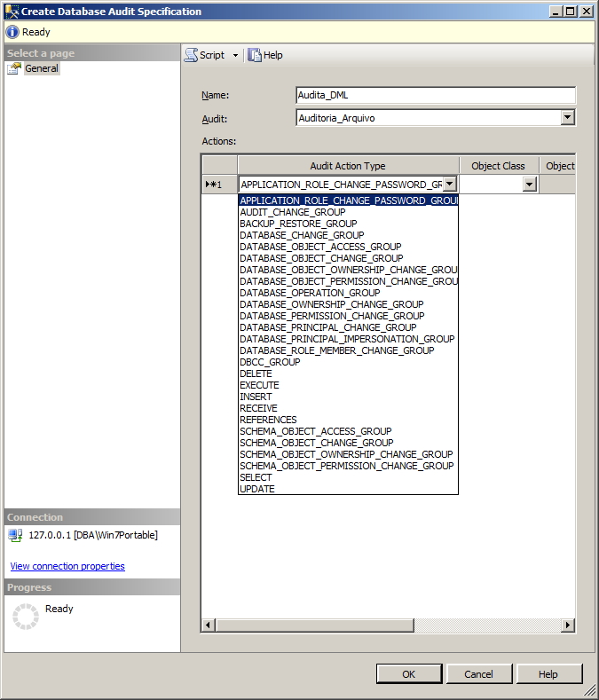
Task: Click the Help toolbar icon
Action: click(x=254, y=55)
